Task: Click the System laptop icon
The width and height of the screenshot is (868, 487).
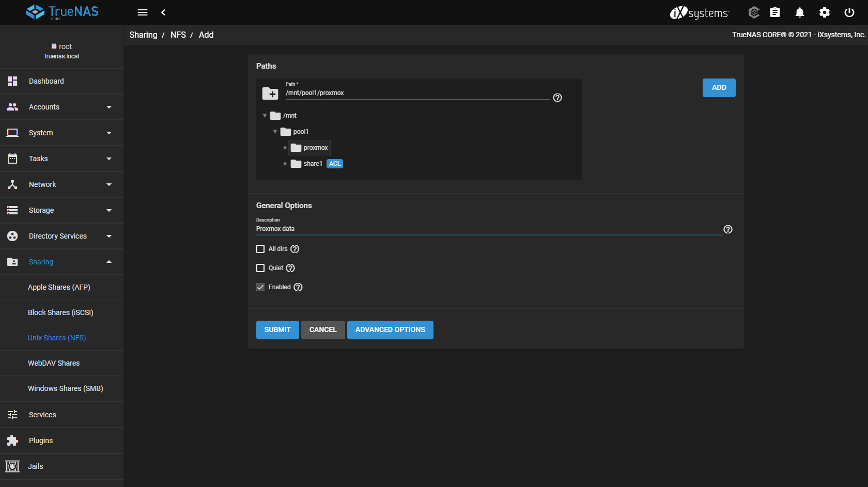Action: pos(12,133)
